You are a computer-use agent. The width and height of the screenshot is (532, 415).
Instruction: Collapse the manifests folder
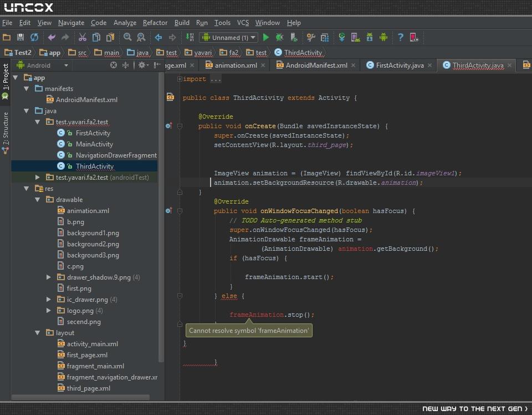point(27,89)
